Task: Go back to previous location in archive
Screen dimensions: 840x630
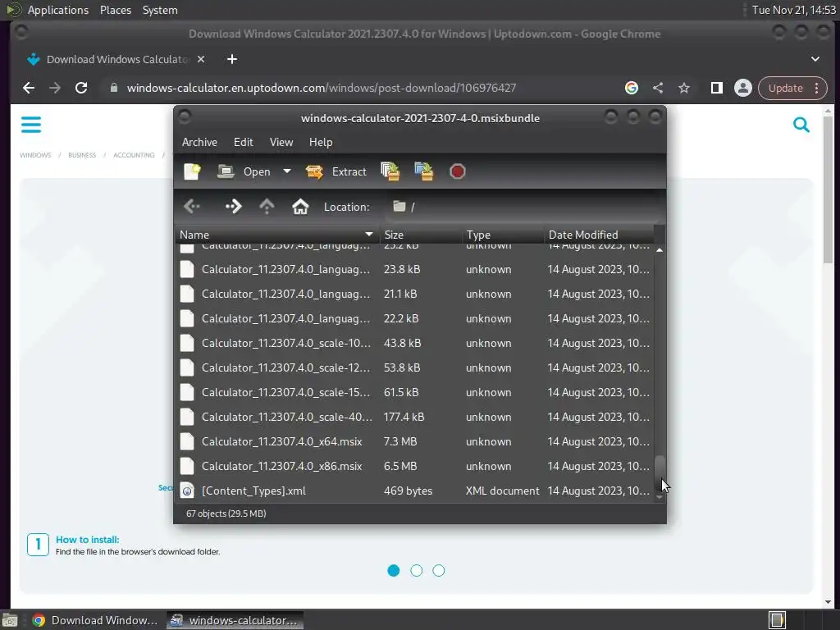Action: coord(192,206)
